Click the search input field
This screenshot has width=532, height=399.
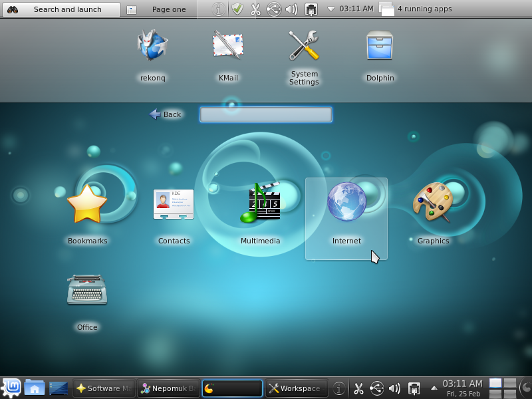coord(265,114)
